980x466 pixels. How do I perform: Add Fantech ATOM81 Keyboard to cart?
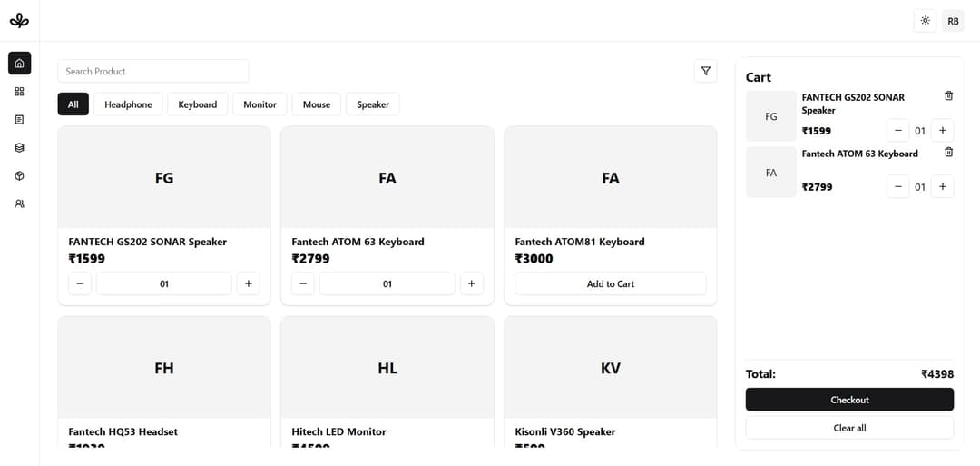pos(610,283)
